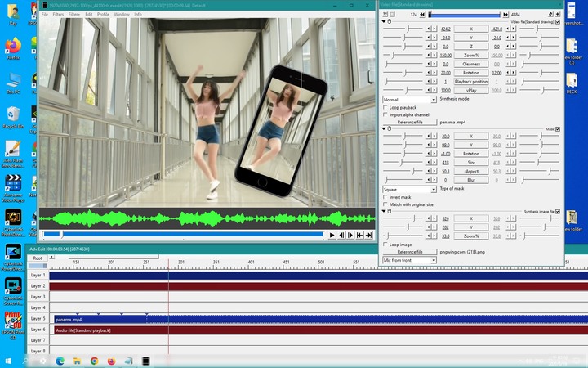Go to the object's end frame 4384

point(506,14)
